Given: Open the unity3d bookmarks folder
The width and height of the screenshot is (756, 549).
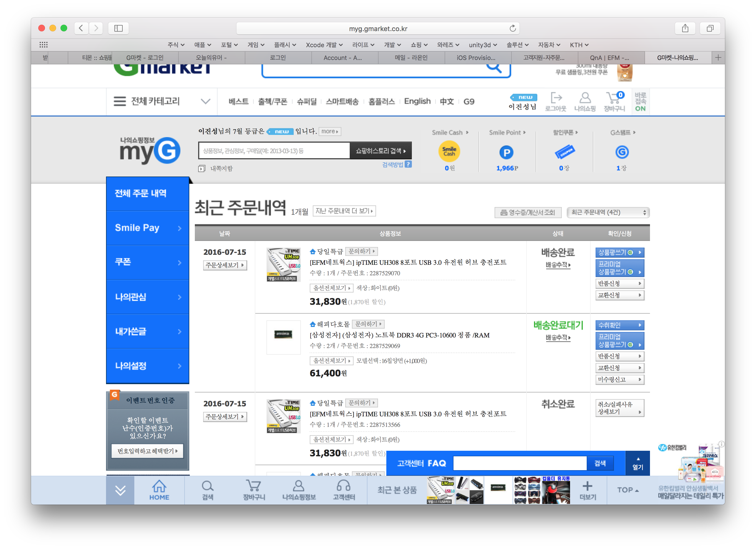Looking at the screenshot, I should [x=483, y=45].
